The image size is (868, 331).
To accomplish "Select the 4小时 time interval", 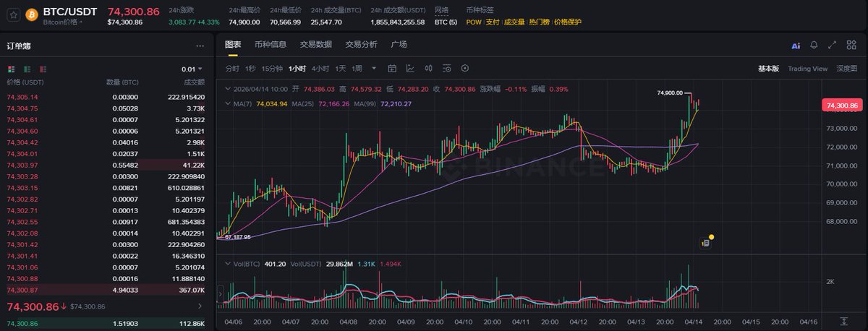I will pos(320,69).
